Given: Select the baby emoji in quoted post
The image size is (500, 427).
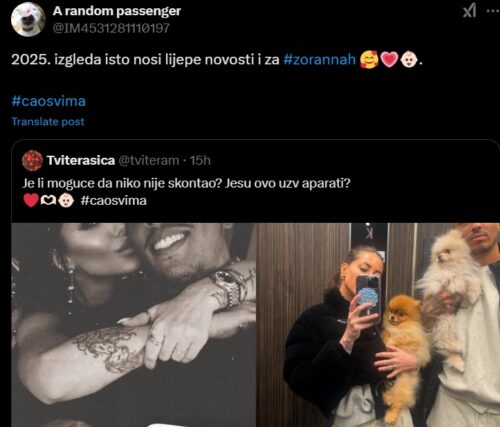Looking at the screenshot, I should (66, 200).
